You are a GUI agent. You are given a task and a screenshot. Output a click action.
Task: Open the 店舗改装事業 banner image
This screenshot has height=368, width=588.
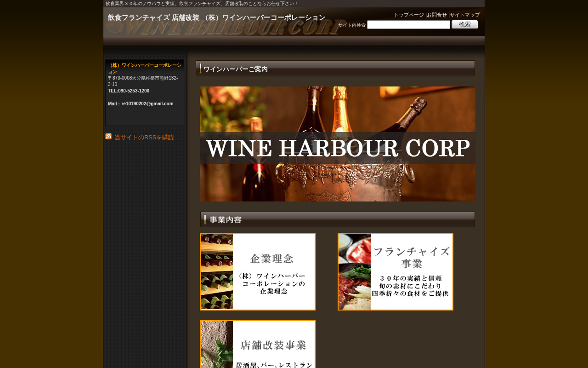click(x=258, y=344)
